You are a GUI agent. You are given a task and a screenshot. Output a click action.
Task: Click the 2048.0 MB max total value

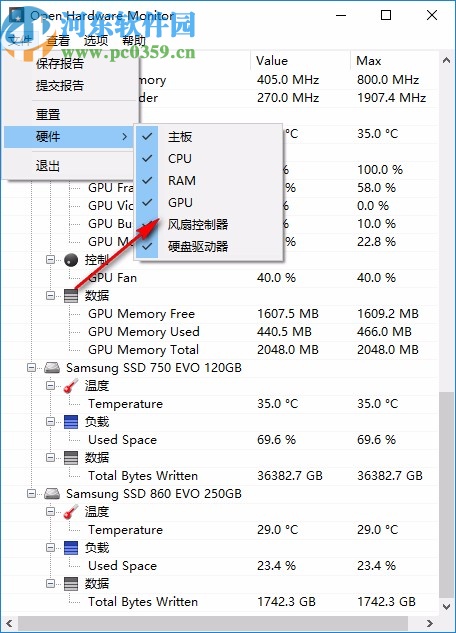[x=387, y=350]
